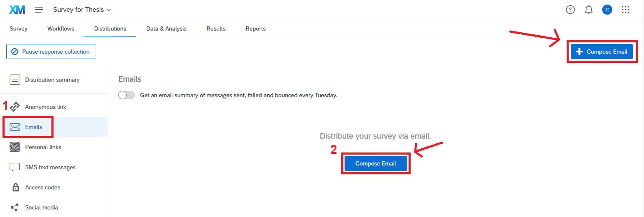Image resolution: width=644 pixels, height=217 pixels.
Task: Open Distribution summary in sidebar
Action: 52,80
